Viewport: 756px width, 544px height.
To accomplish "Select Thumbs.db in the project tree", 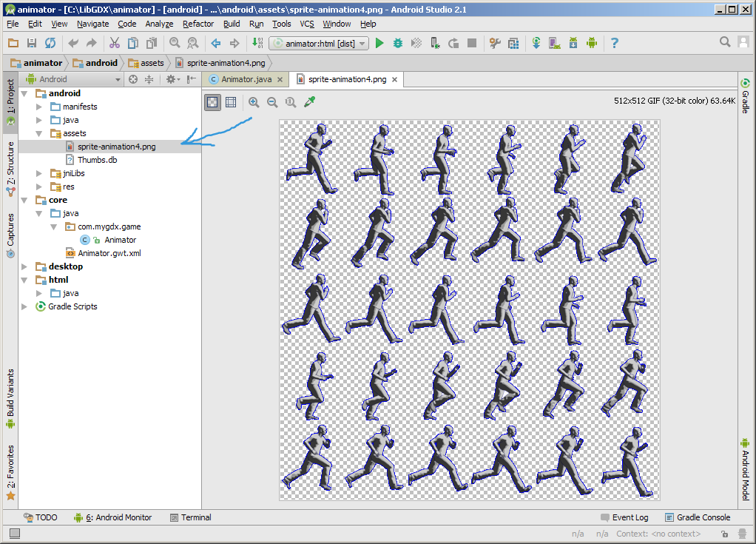I will (97, 160).
